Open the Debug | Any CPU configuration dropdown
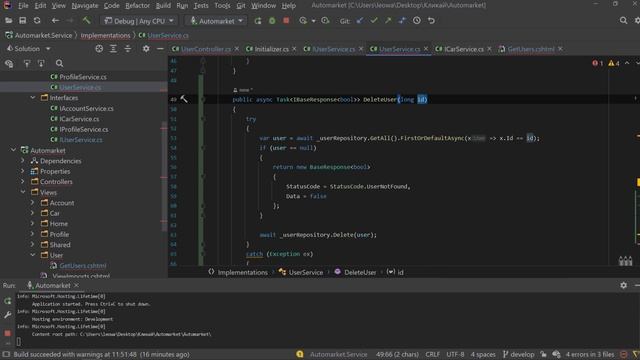The width and height of the screenshot is (640, 360). coord(139,21)
